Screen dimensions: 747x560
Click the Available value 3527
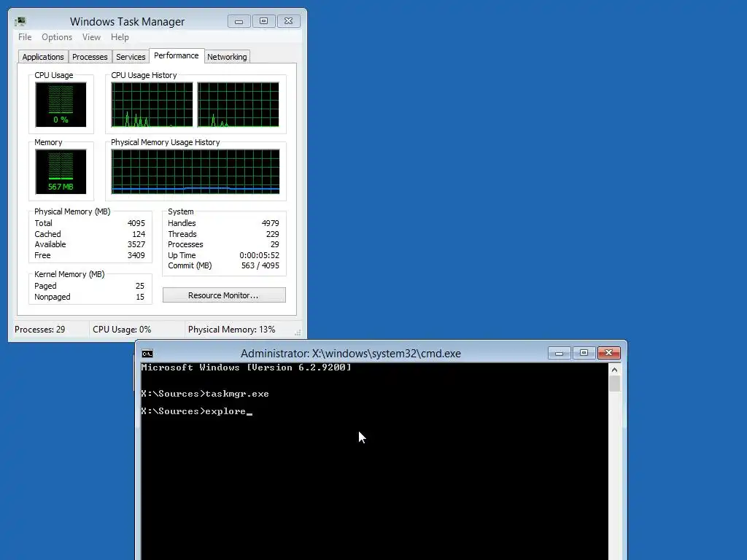tap(136, 245)
